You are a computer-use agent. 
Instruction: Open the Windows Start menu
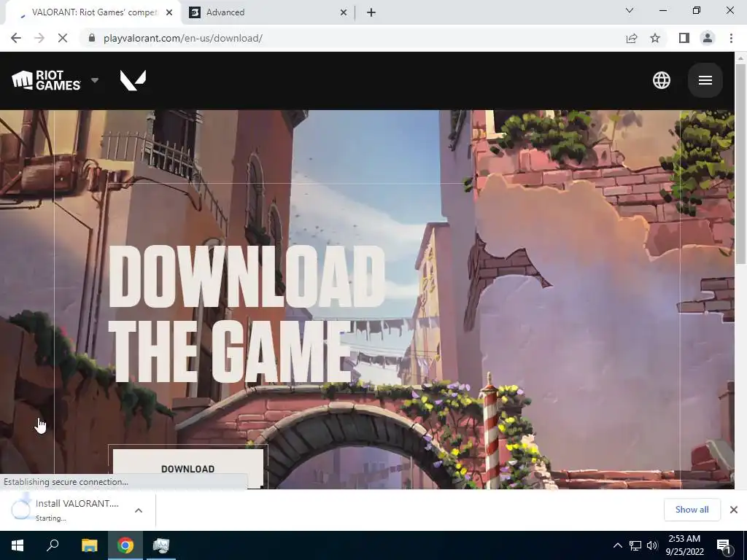(x=18, y=545)
